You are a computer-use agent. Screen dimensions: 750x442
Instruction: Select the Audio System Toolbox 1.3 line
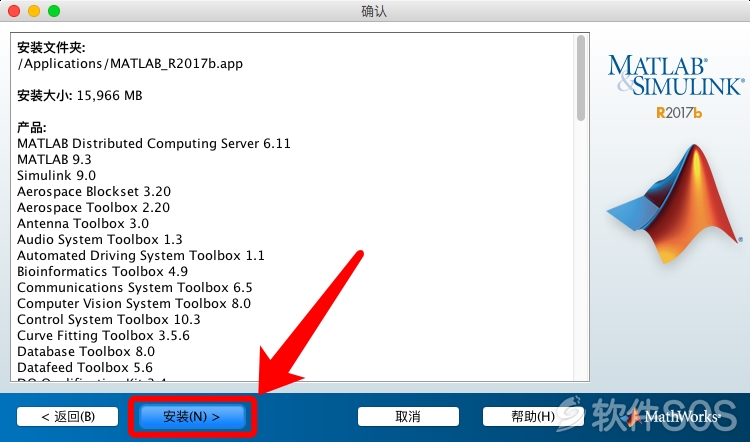pos(100,240)
